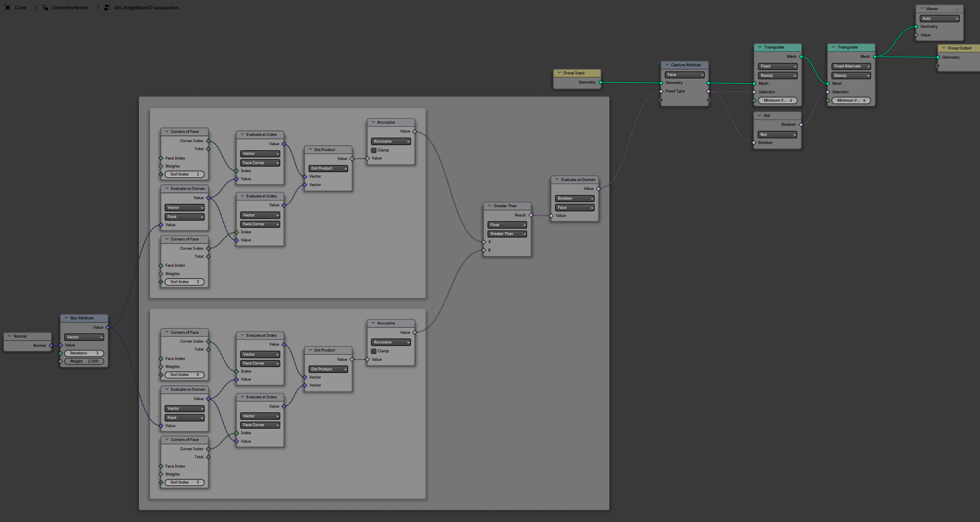
Task: Open the Fixed Alternate quad method dropdown
Action: (851, 66)
